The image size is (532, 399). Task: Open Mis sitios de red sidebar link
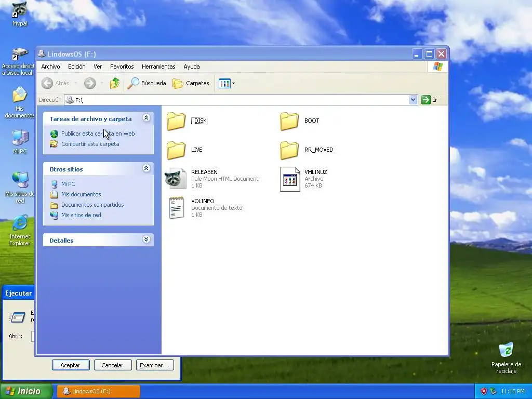click(x=81, y=215)
